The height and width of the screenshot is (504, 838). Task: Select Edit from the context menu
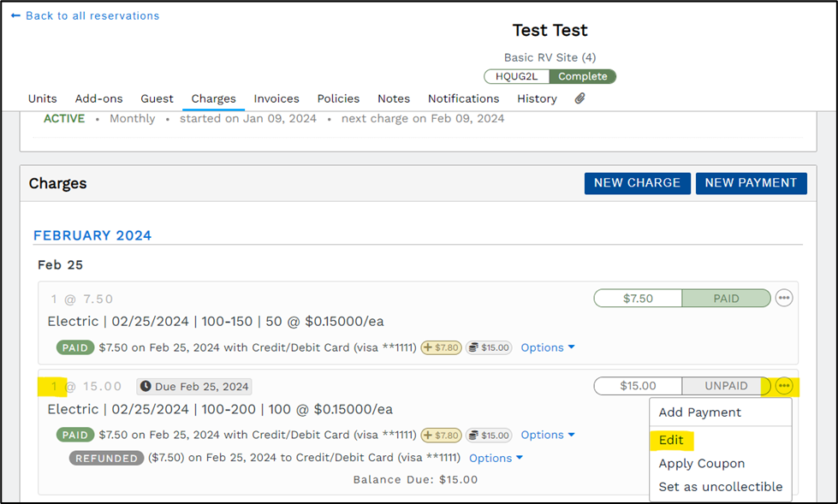[x=671, y=439]
